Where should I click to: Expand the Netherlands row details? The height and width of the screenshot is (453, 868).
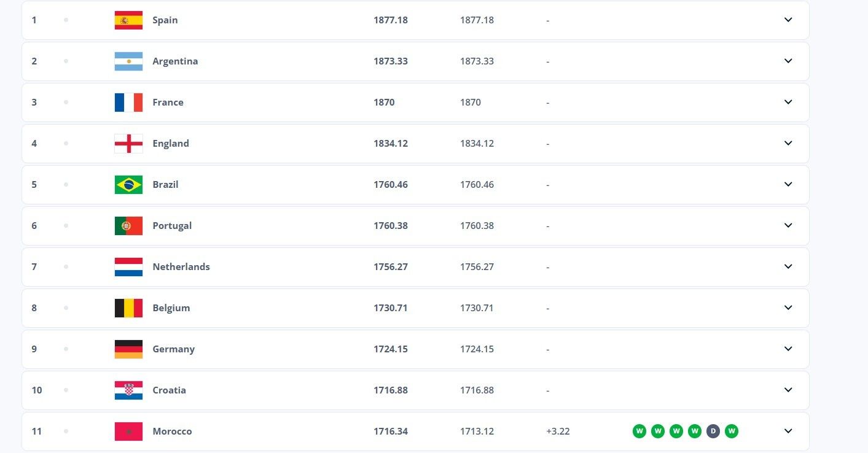point(788,266)
